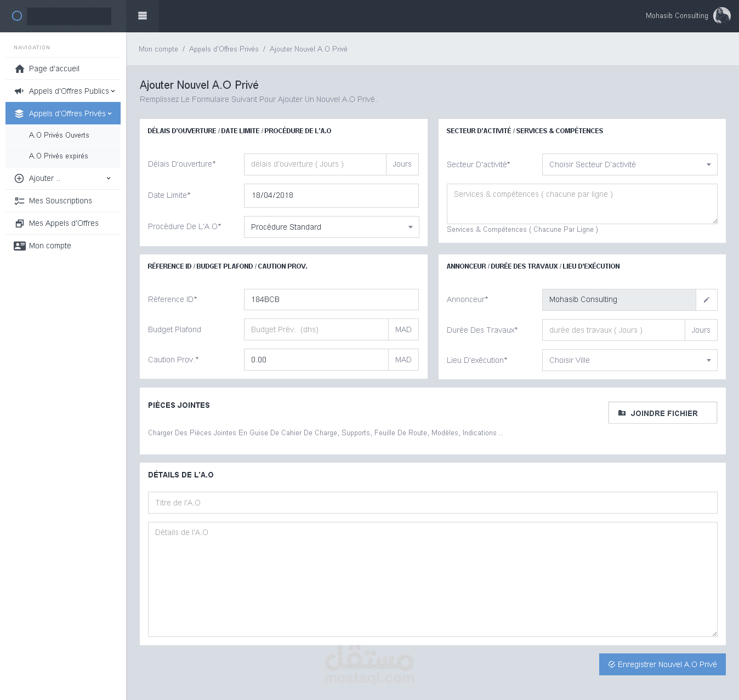Open the Choisir Secteur D'activité dropdown

(x=630, y=164)
